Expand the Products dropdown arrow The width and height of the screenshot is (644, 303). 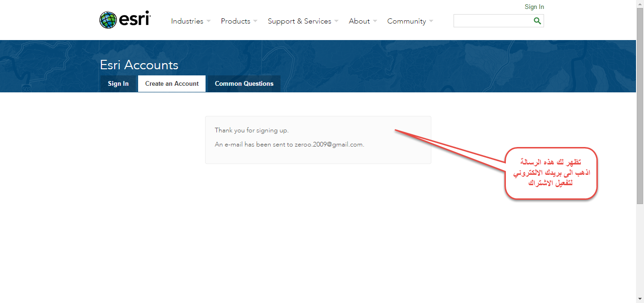pyautogui.click(x=255, y=21)
